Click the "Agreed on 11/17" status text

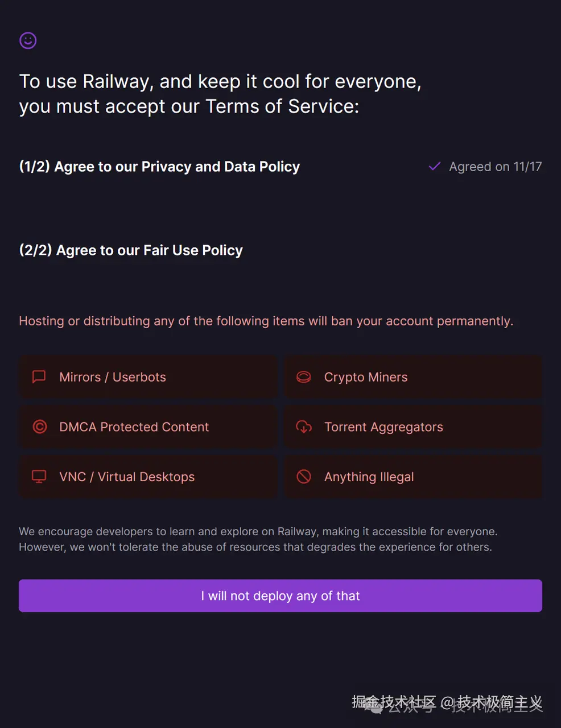(495, 167)
